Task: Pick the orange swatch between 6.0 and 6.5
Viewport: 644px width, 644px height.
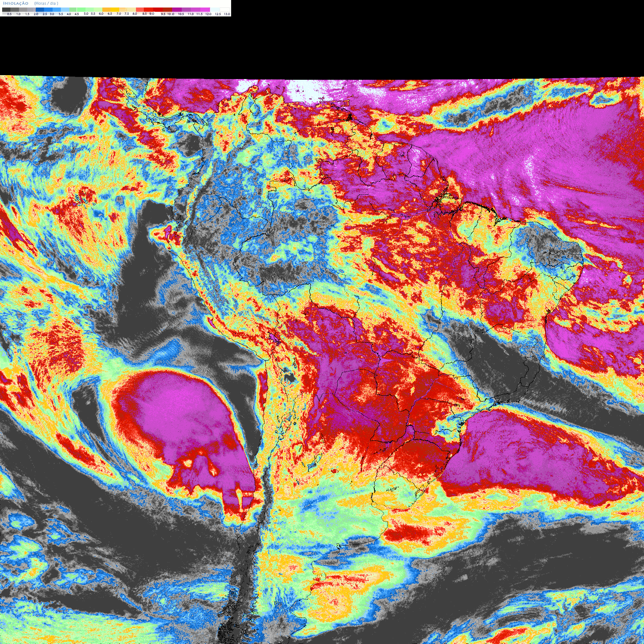Action: click(x=106, y=10)
